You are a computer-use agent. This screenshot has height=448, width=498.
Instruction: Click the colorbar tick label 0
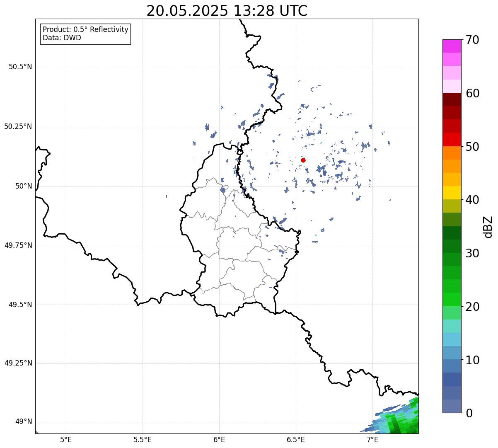click(469, 413)
